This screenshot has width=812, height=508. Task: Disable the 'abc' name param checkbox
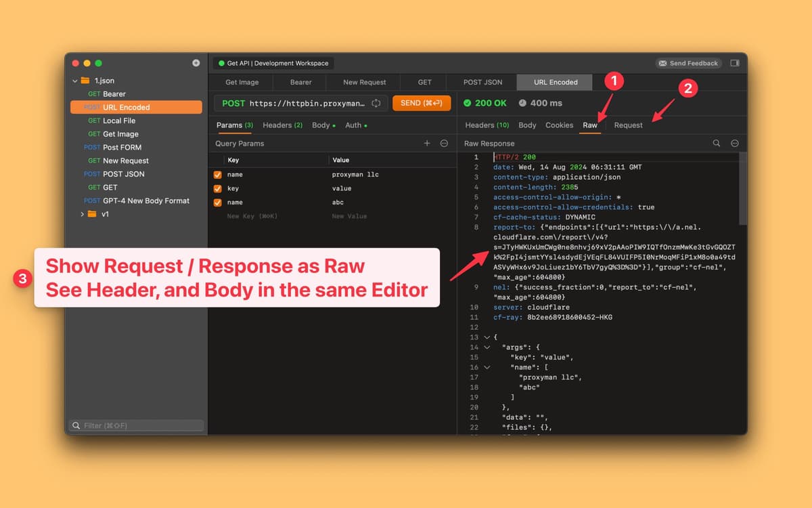pyautogui.click(x=218, y=203)
